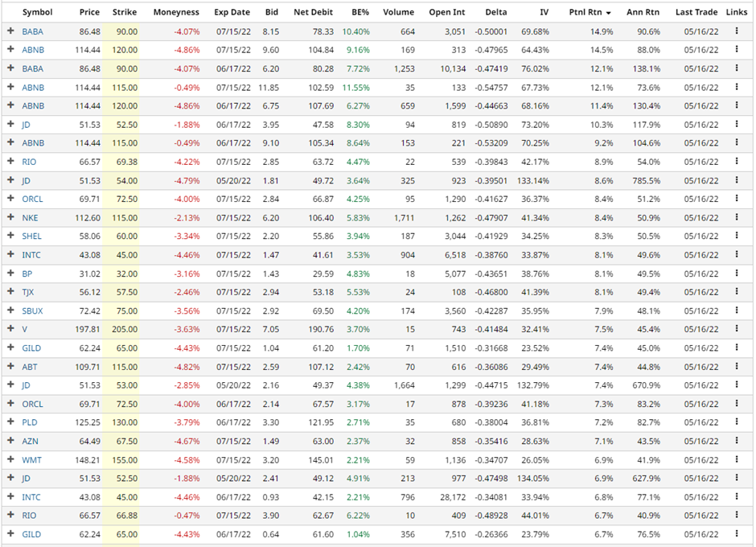Follow the AZN symbol link
This screenshot has height=547, width=756.
point(30,442)
